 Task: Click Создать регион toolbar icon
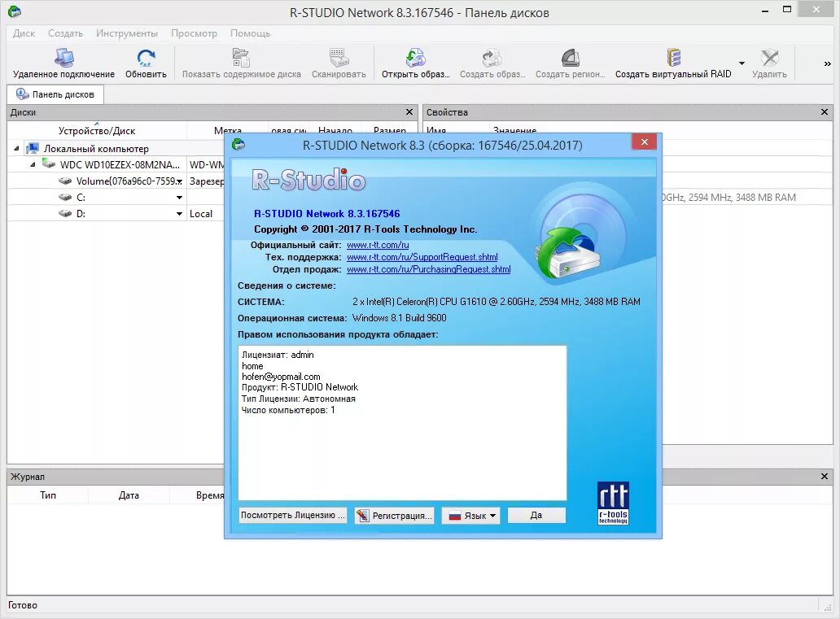point(570,57)
